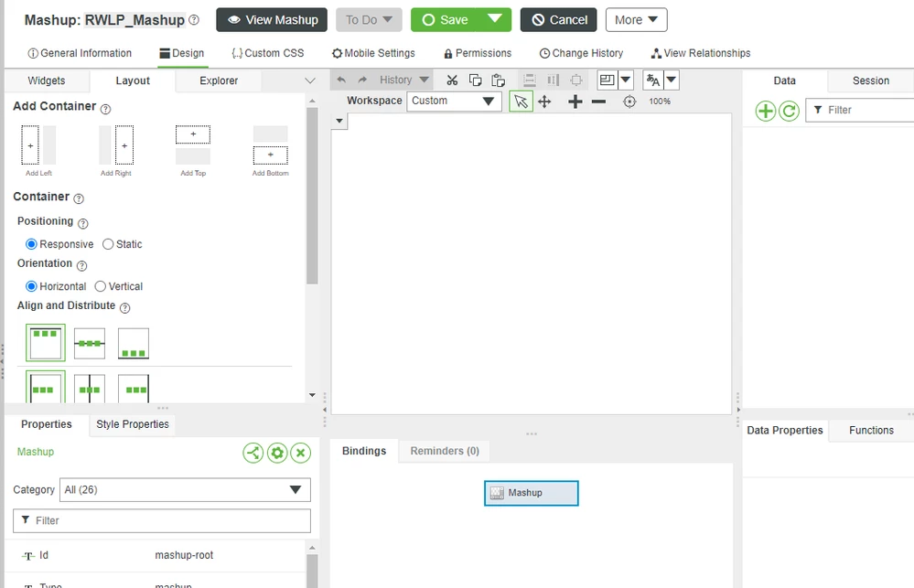Screen dimensions: 914x588
Task: Select justify left option
Action: (x=46, y=387)
